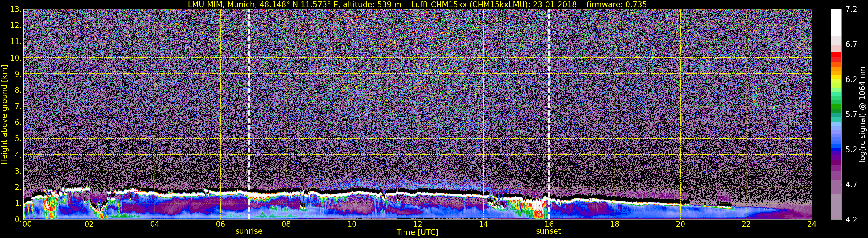
Task: Click the time axis tick label 24
Action: tap(812, 224)
